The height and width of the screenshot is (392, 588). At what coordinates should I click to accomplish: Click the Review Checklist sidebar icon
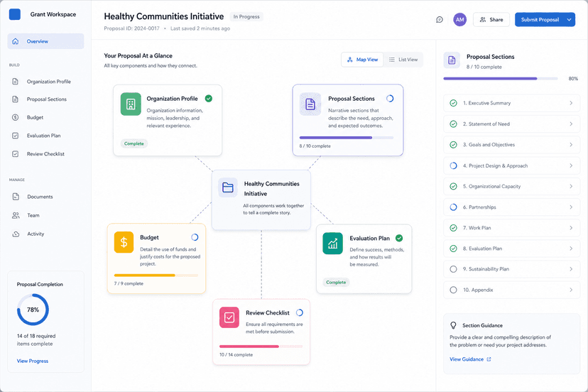16,154
